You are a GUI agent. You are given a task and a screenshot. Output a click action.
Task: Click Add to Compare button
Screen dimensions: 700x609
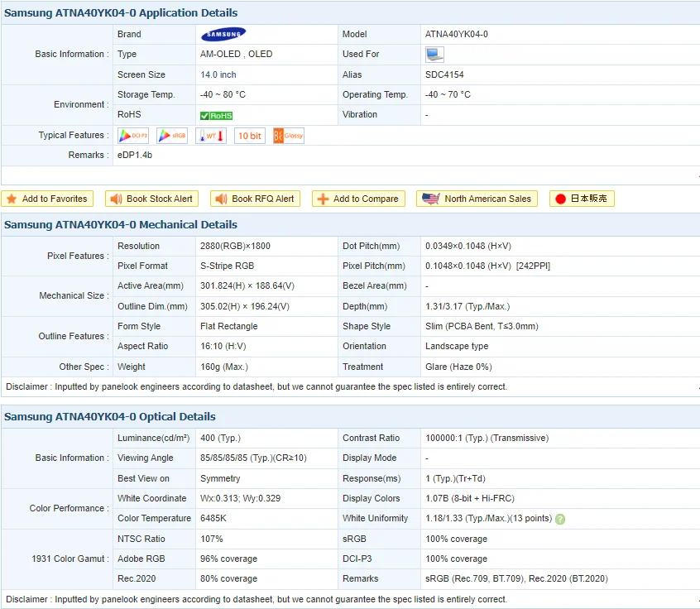(358, 199)
